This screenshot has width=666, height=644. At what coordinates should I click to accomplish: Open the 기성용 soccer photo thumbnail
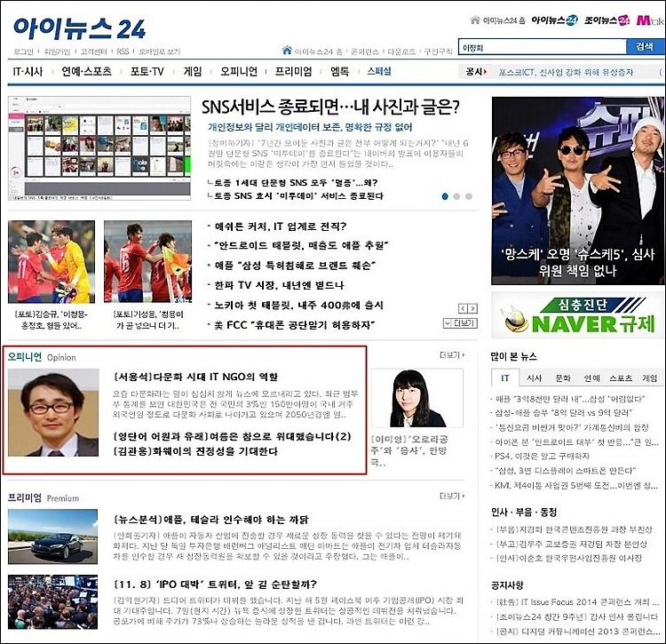point(147,261)
